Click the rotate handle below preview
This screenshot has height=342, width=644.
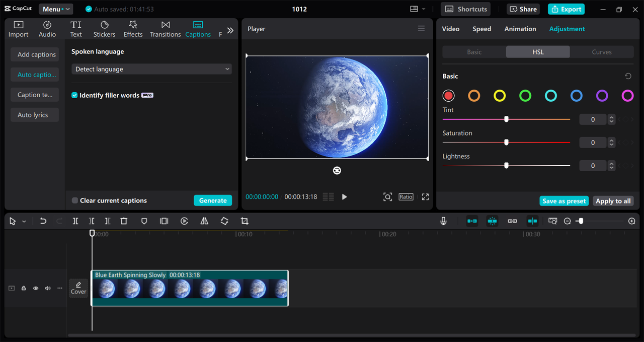[x=337, y=171]
